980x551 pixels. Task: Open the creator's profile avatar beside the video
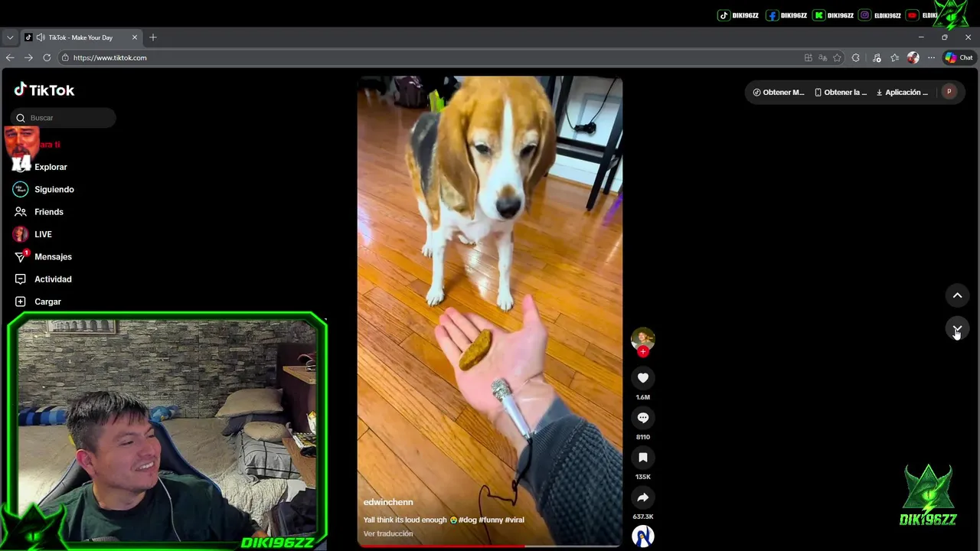click(x=643, y=338)
